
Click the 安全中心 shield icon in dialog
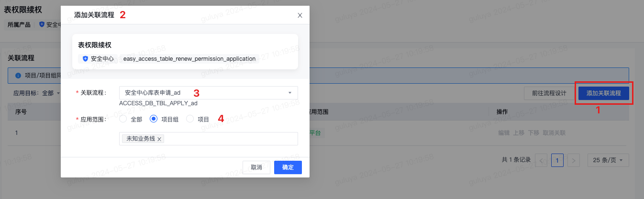click(85, 59)
